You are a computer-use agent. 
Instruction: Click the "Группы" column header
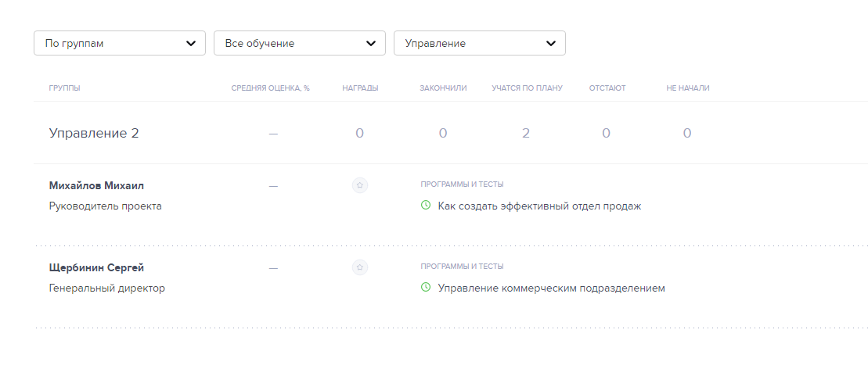(x=64, y=88)
